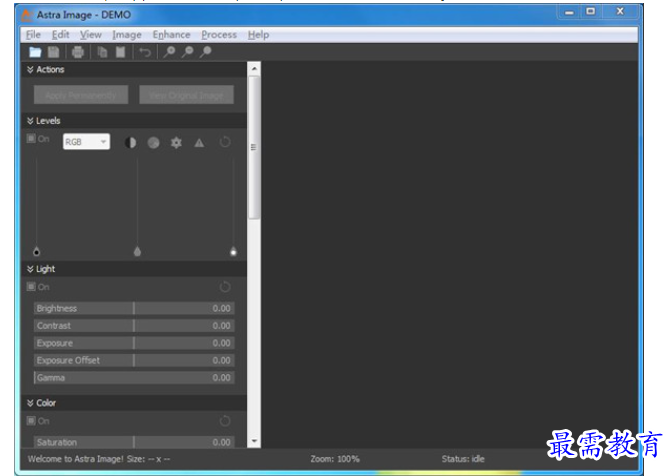The height and width of the screenshot is (476, 671).
Task: Open the RGB channel dropdown
Action: click(x=86, y=142)
